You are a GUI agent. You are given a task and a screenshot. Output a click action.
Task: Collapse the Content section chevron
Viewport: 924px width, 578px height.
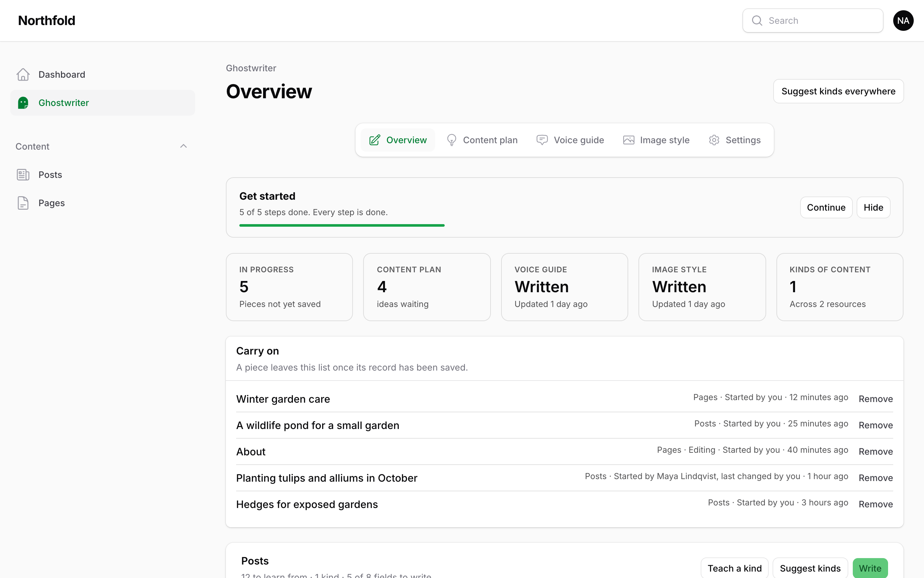coord(183,146)
